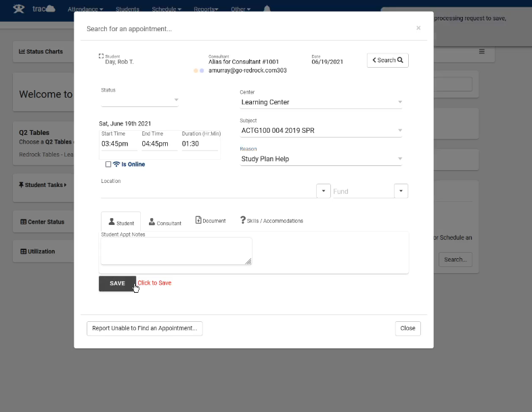The image size is (532, 412).
Task: Click Report Unable to Find an Appointment
Action: tap(145, 329)
